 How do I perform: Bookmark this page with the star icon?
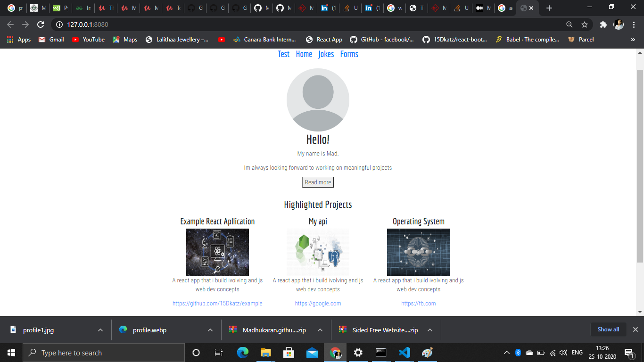click(585, 25)
